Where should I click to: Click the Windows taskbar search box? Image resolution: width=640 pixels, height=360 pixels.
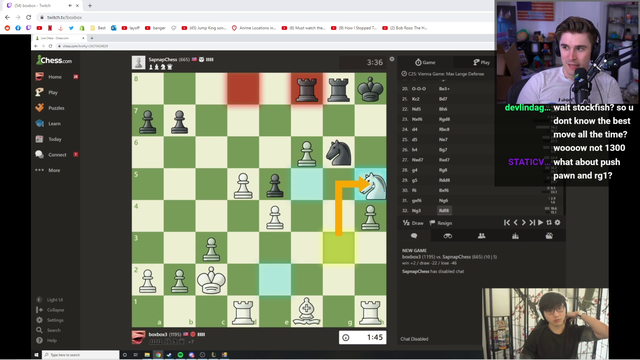click(x=80, y=355)
